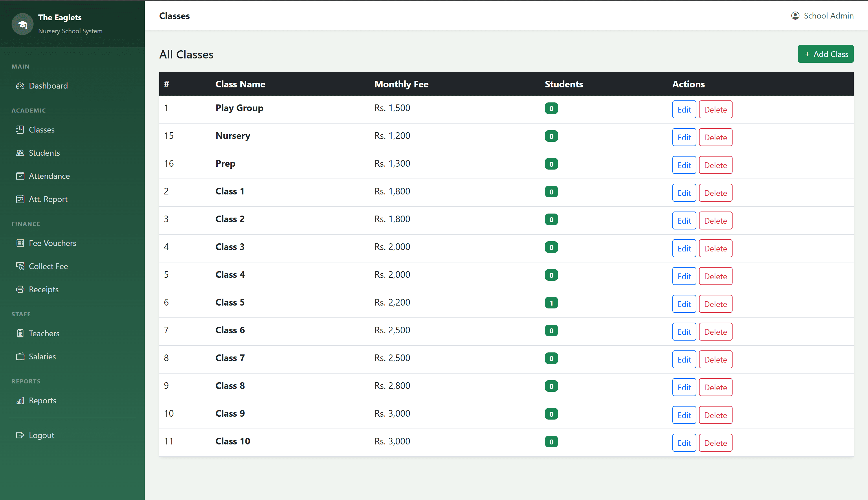This screenshot has width=868, height=500.
Task: Click the Logout arrow icon
Action: [20, 435]
